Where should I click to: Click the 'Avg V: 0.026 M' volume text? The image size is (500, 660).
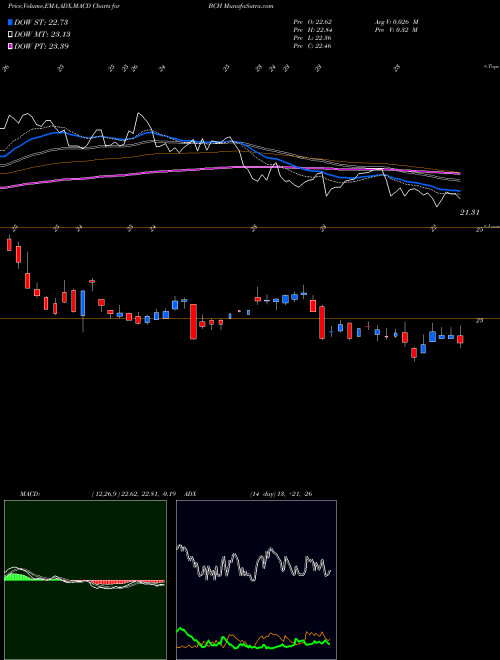(x=396, y=21)
